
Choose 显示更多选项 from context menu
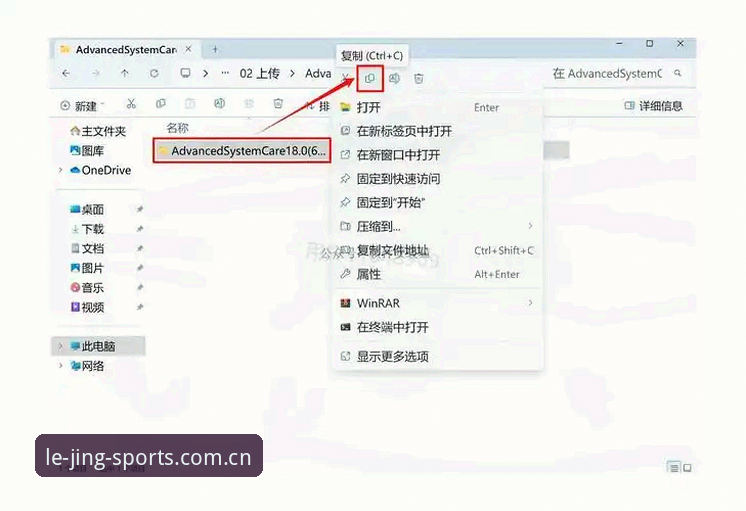tap(437, 356)
